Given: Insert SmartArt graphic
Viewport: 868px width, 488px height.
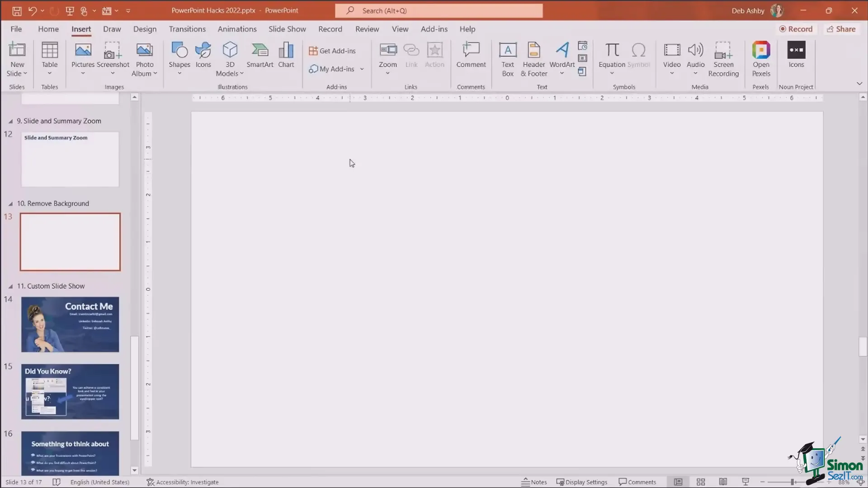Looking at the screenshot, I should pos(260,55).
